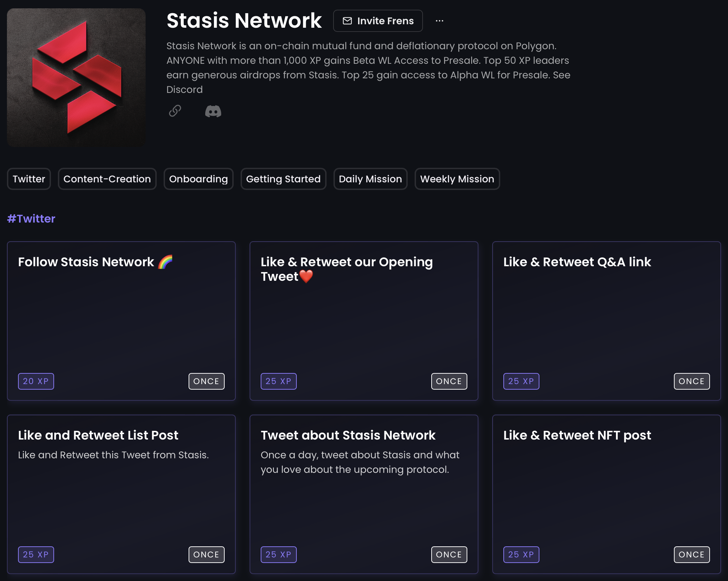
Task: Open the website chain-link icon
Action: point(175,111)
